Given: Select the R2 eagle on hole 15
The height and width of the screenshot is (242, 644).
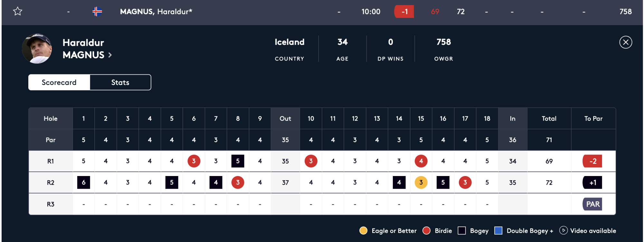Looking at the screenshot, I should [421, 182].
